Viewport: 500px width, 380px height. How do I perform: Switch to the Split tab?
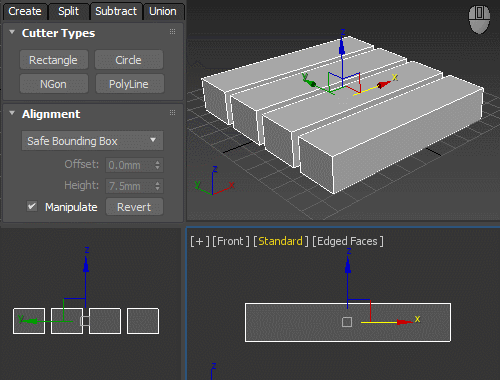tap(69, 12)
